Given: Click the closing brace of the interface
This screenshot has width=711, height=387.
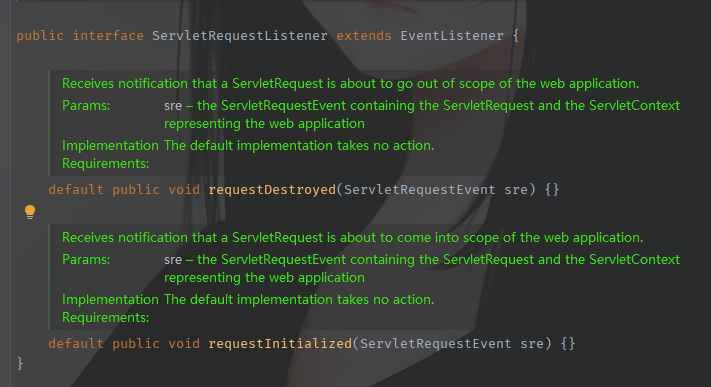Looking at the screenshot, I should coord(19,363).
